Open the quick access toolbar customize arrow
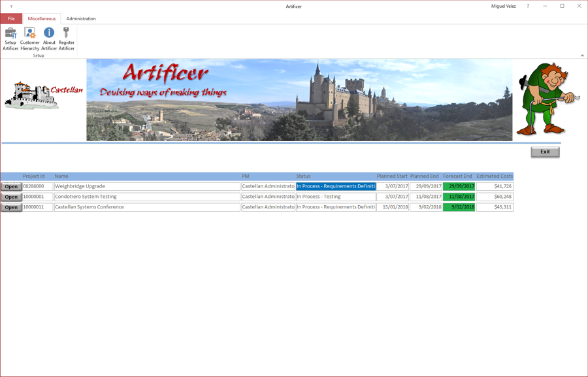The width and height of the screenshot is (588, 377). click(x=11, y=7)
